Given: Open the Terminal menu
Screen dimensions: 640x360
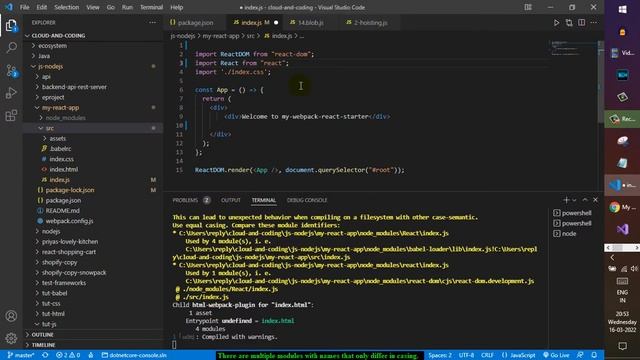Looking at the screenshot, I should point(151,7).
